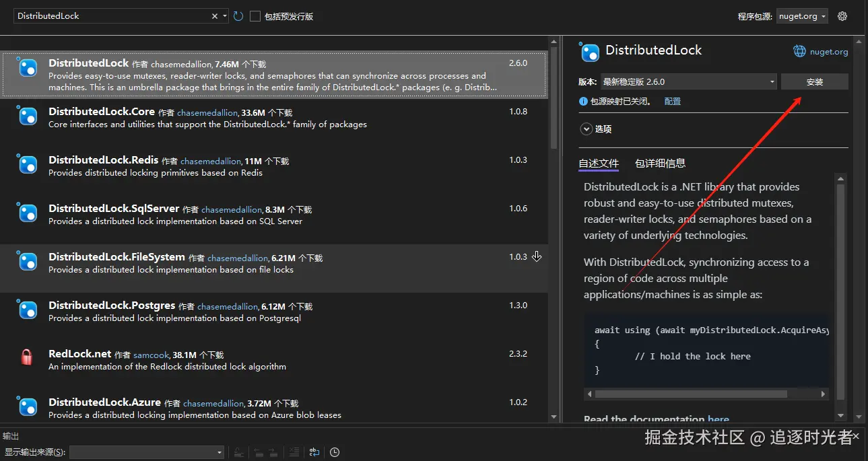Click the DistributedLock.Azure package icon
The width and height of the screenshot is (868, 461).
point(27,407)
